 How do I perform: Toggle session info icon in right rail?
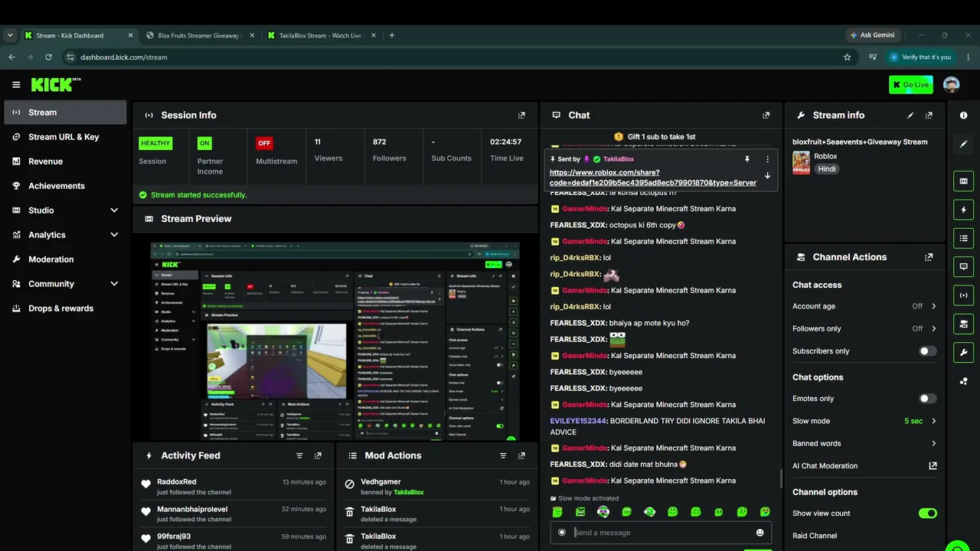coord(963,295)
